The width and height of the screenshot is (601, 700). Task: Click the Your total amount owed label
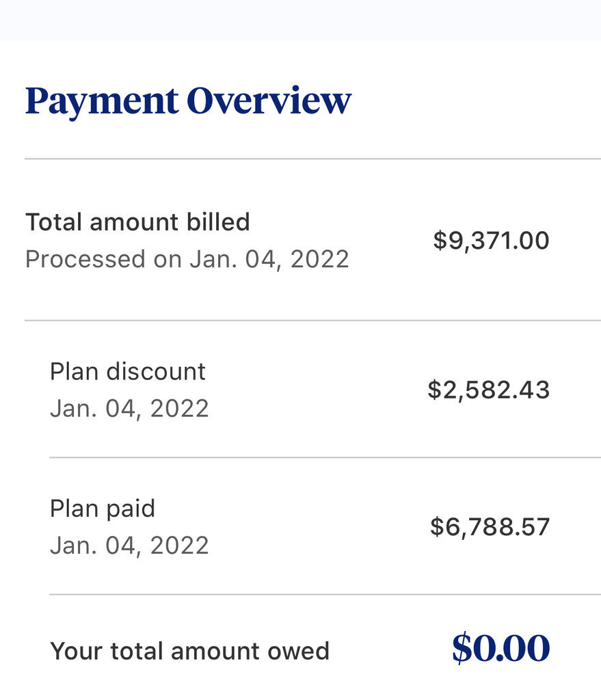[190, 651]
